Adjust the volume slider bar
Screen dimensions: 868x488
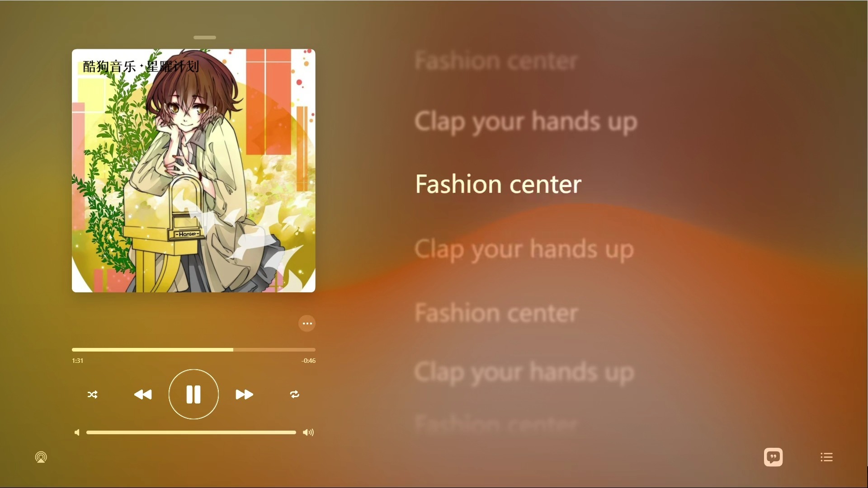pos(191,432)
